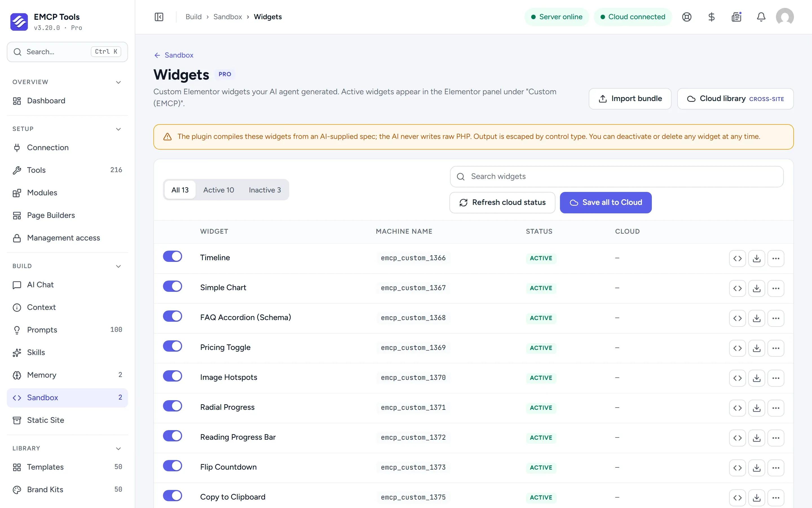The height and width of the screenshot is (508, 812).
Task: Click the EMCP Tools logo
Action: [x=19, y=21]
